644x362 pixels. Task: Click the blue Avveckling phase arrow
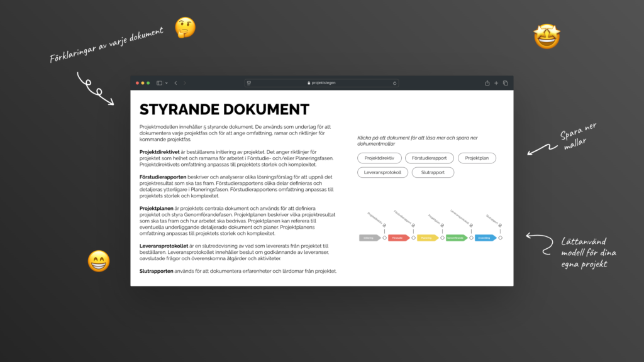(485, 238)
